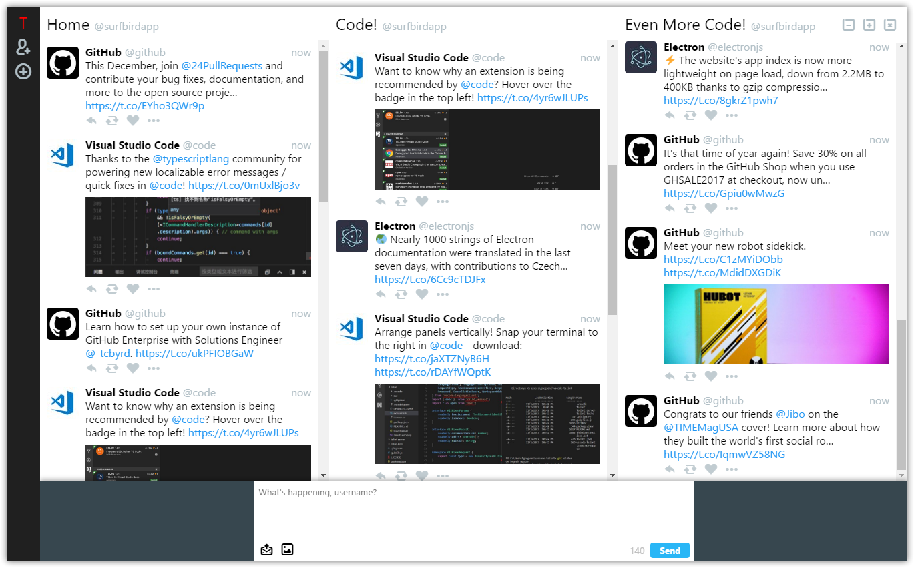Reply to Electron strings translated tweet
The width and height of the screenshot is (914, 588).
381,294
